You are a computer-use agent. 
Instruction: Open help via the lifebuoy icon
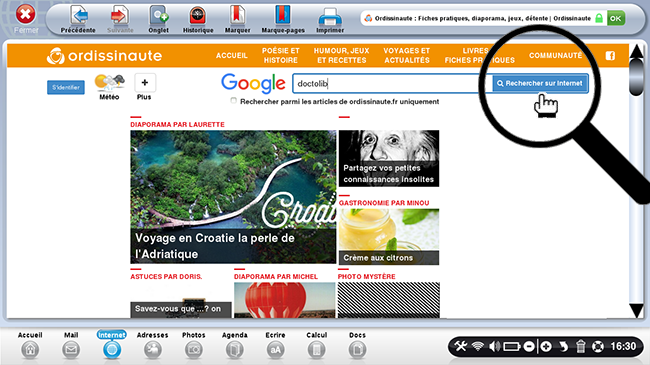597,346
